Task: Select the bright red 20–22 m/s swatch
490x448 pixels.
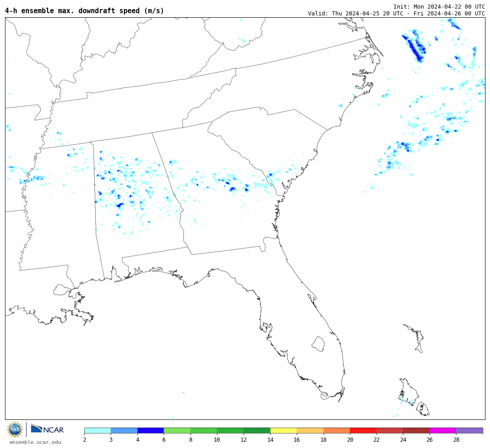Action: click(x=363, y=431)
